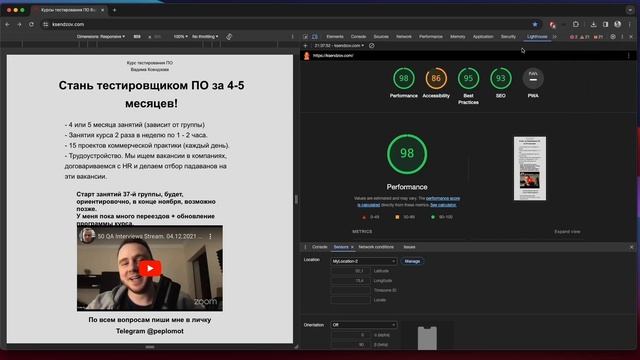Click the device orientation phone preview
The height and width of the screenshot is (360, 640).
click(x=427, y=338)
